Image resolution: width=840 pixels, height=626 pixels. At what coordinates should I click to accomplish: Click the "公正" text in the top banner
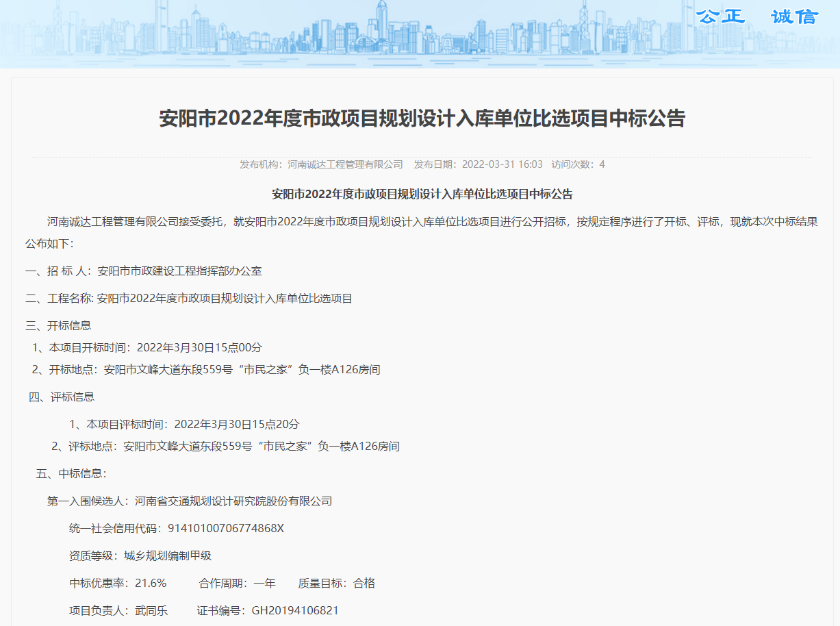click(718, 16)
